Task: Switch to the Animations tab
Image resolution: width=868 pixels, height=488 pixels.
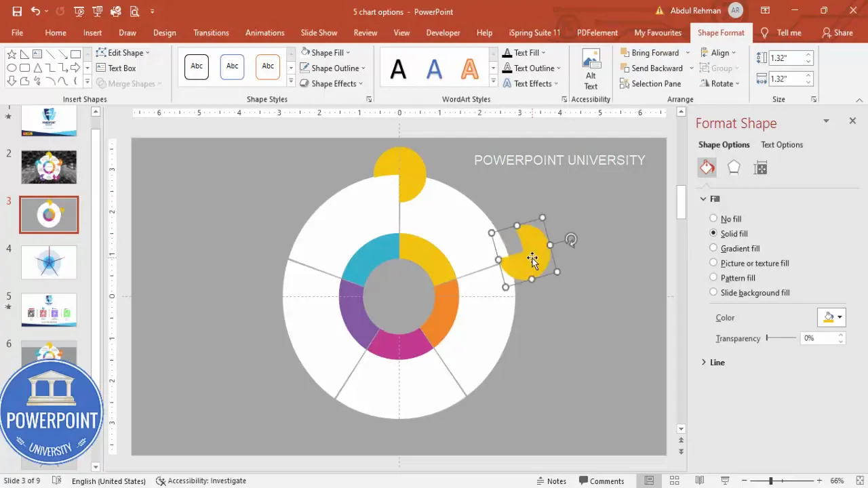Action: [264, 33]
